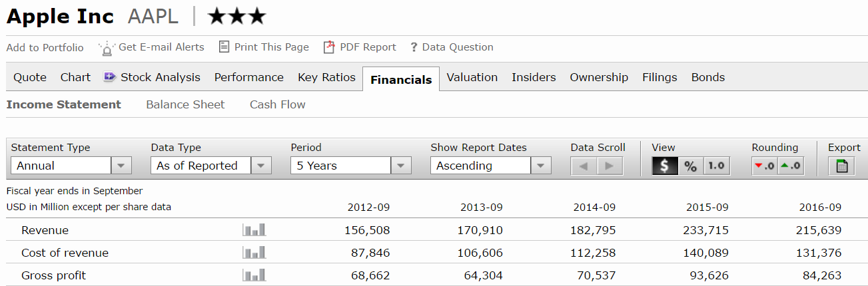Open the Revenue row bar chart icon

254,230
